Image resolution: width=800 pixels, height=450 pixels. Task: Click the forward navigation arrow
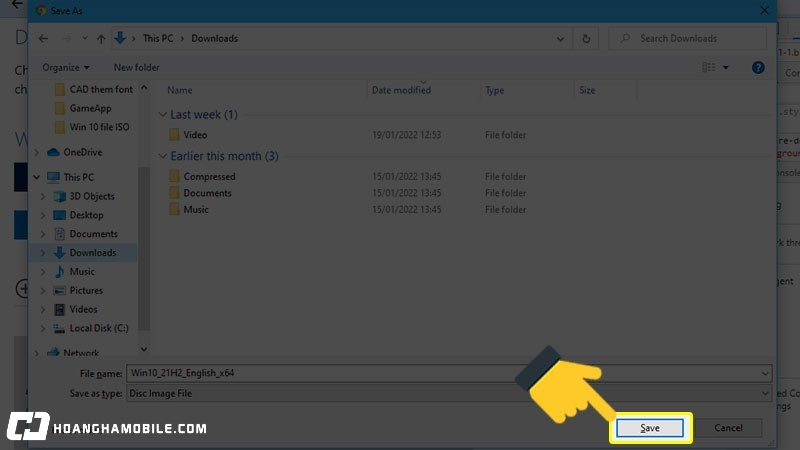[66, 39]
